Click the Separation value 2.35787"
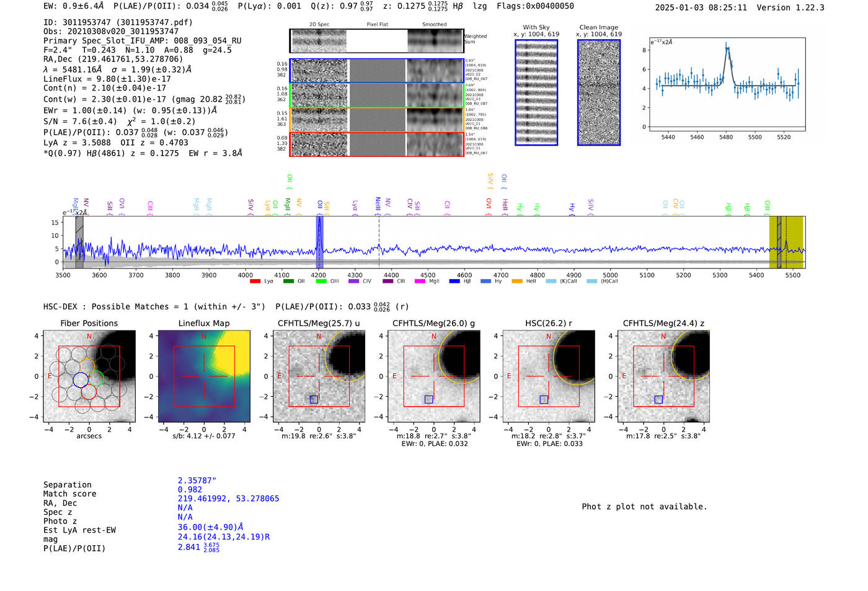The width and height of the screenshot is (868, 591). pyautogui.click(x=197, y=481)
